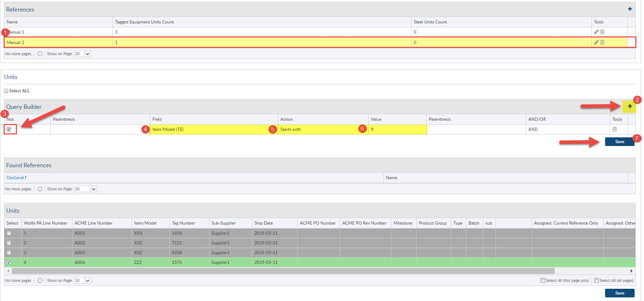
Task: Select the unit row A001 checkbox
Action: tap(9, 233)
